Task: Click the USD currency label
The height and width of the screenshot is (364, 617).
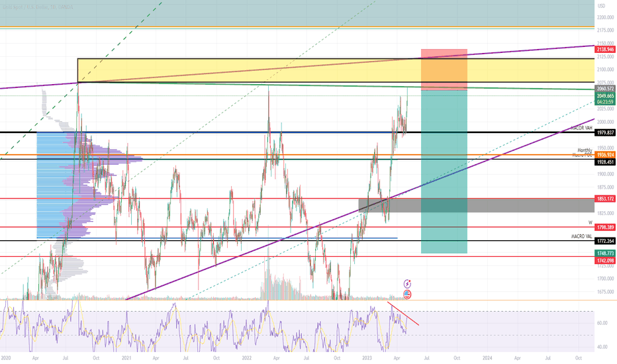Action: (x=601, y=6)
